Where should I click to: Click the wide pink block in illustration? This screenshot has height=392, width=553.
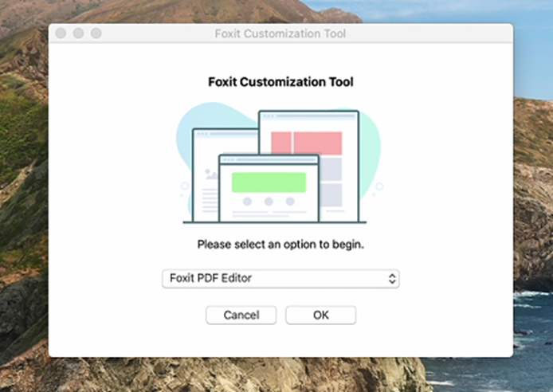coord(318,143)
